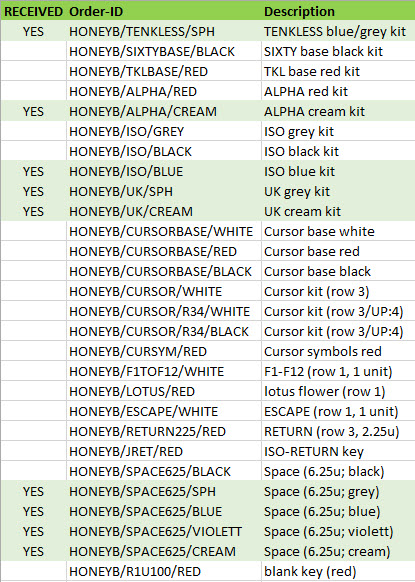The width and height of the screenshot is (415, 582).
Task: Click the HONEYB/CURSOR/R34/BLACK order cell
Action: [164, 331]
